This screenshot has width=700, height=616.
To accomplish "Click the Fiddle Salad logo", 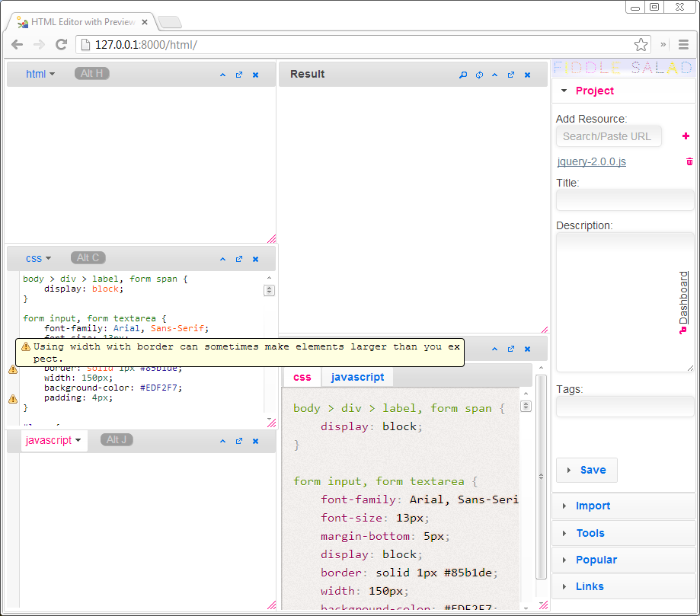I will [623, 68].
